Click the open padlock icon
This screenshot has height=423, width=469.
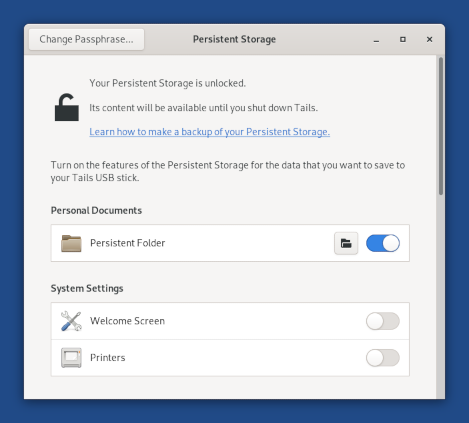(67, 107)
